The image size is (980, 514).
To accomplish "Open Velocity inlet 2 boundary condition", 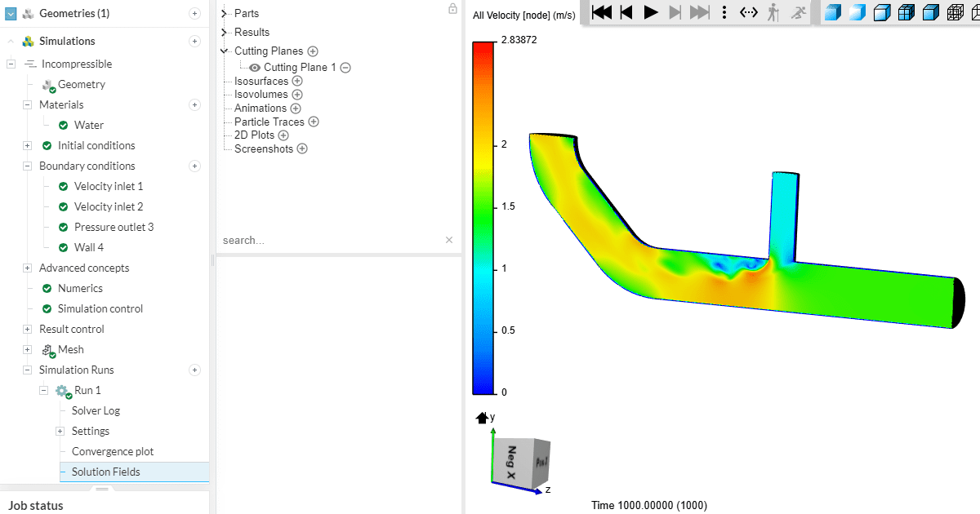I will click(109, 206).
